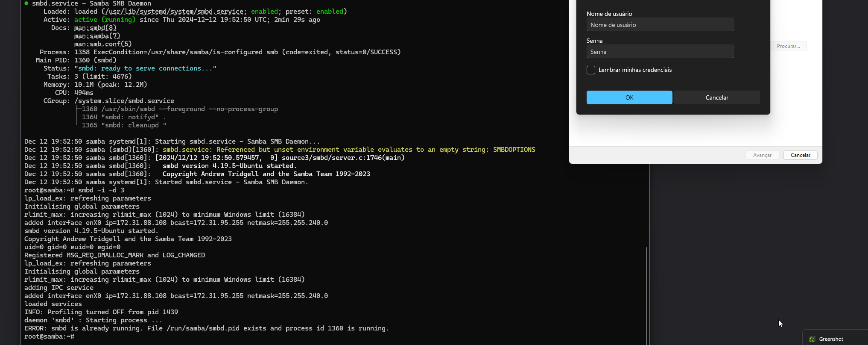
Task: Click the yellow SMBDOPTIONS warning line
Action: (348, 150)
